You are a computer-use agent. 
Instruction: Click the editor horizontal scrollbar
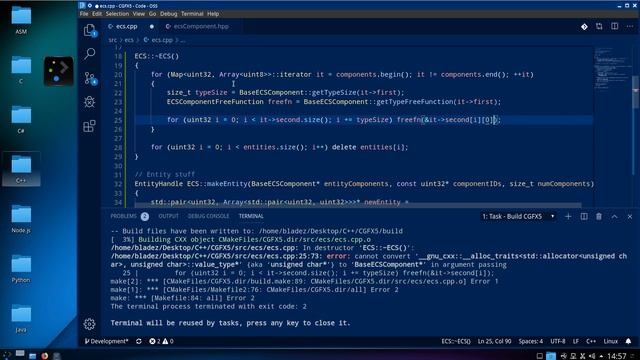[x=358, y=205]
